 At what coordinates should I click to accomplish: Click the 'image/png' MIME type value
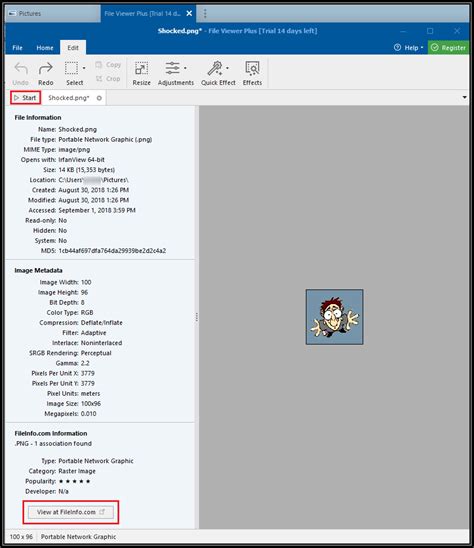point(74,150)
